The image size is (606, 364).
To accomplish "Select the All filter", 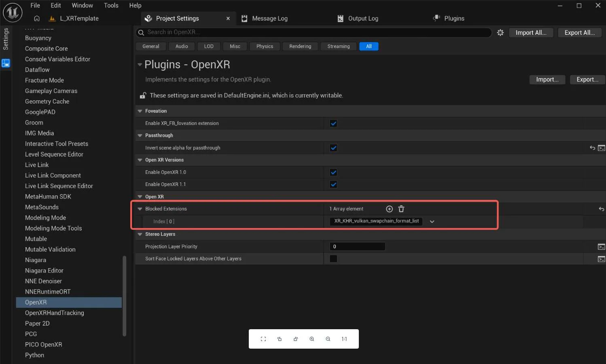I will [369, 46].
